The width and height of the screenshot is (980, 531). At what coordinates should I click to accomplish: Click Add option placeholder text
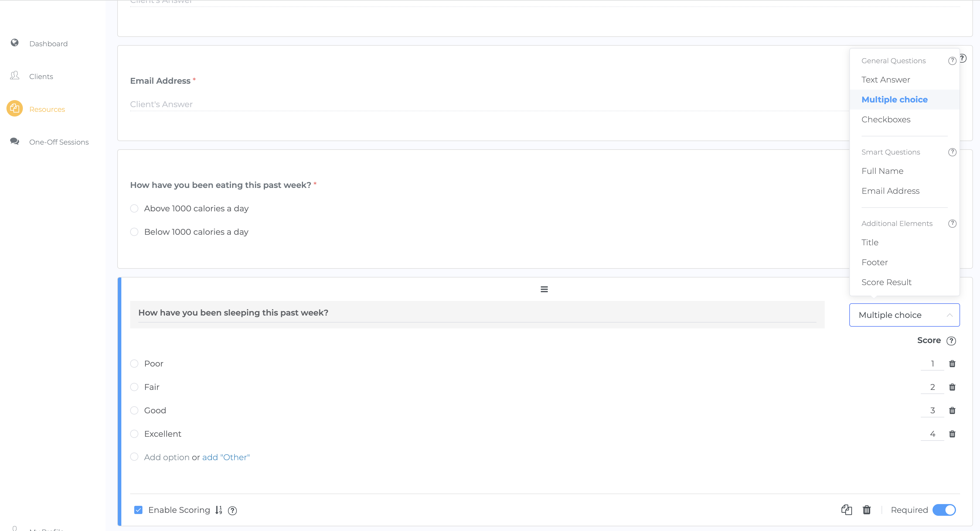pos(167,457)
